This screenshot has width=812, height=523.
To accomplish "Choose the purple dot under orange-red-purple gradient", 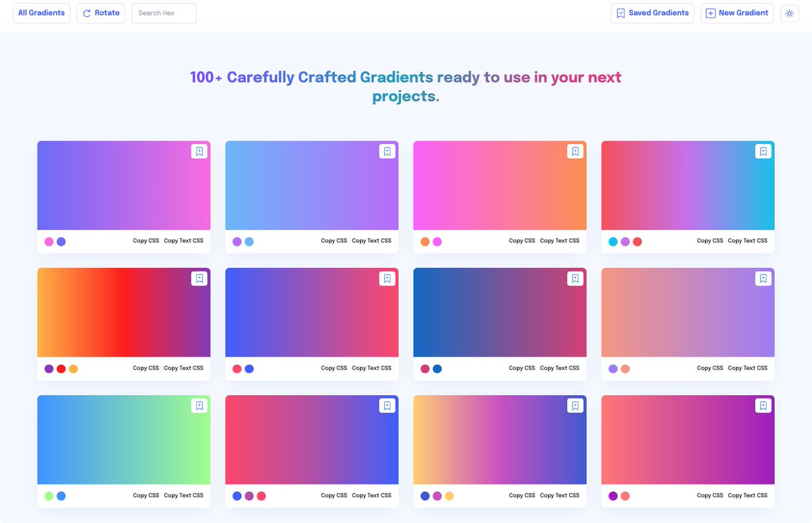I will pos(49,369).
